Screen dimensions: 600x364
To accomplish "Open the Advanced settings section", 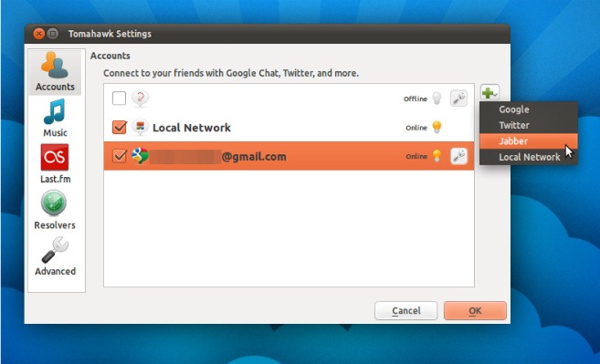I will [55, 255].
